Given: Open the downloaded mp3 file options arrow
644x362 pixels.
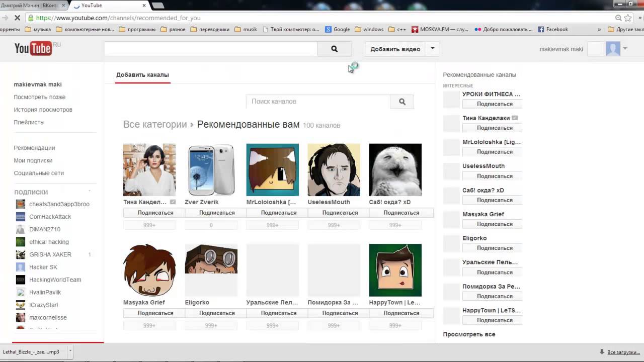Looking at the screenshot, I should point(70,352).
